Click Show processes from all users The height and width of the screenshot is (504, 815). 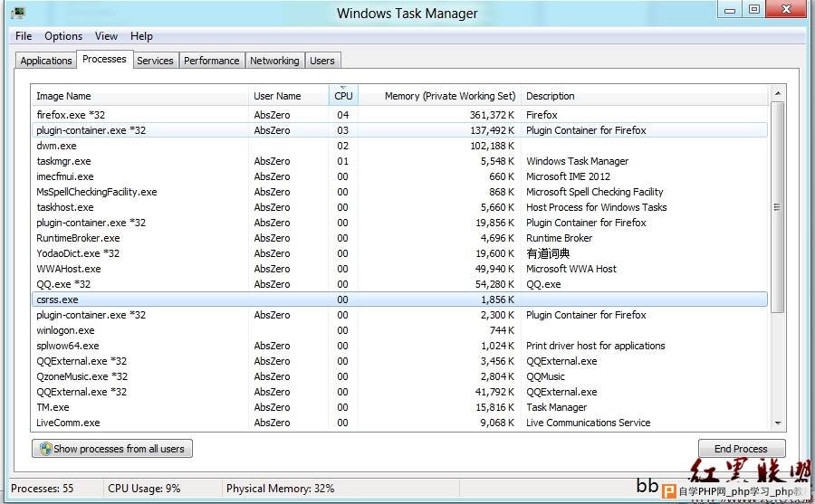click(112, 449)
